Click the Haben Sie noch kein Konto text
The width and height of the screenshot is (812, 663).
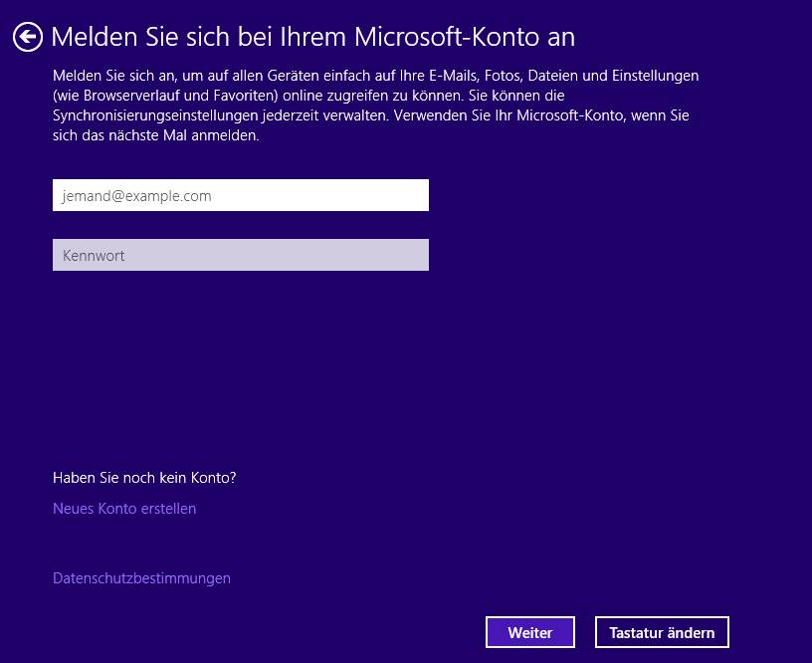pyautogui.click(x=144, y=478)
